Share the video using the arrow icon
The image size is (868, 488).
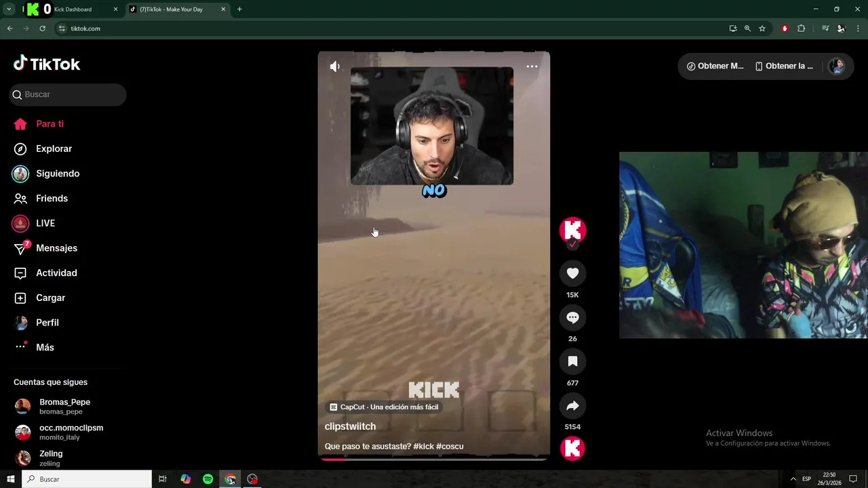(x=572, y=405)
